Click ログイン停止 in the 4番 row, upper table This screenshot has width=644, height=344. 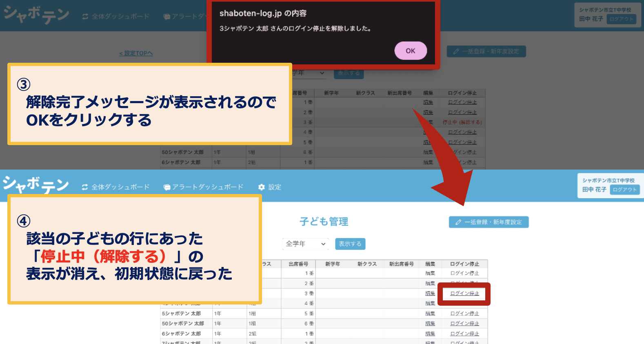coord(462,132)
